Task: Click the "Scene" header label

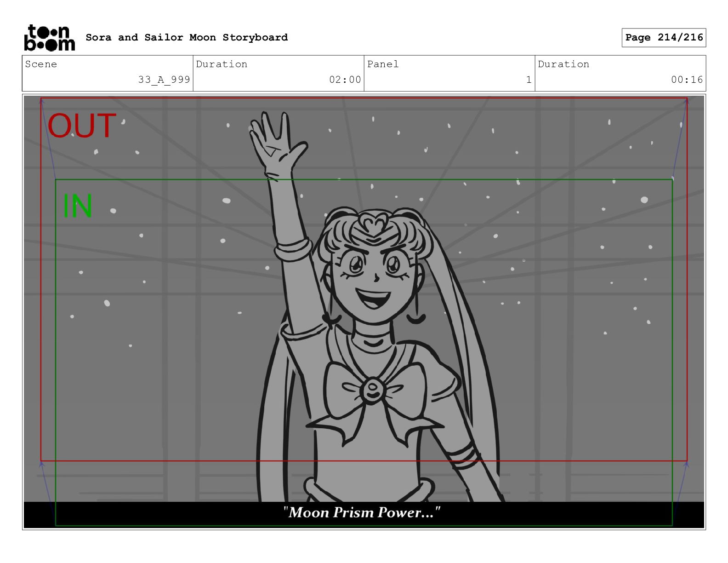Action: 41,64
